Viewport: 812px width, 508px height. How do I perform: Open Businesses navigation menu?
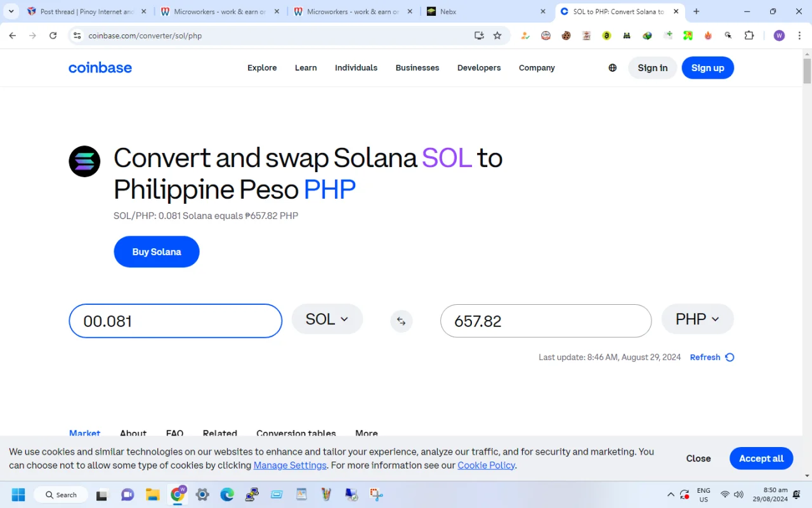tap(417, 68)
